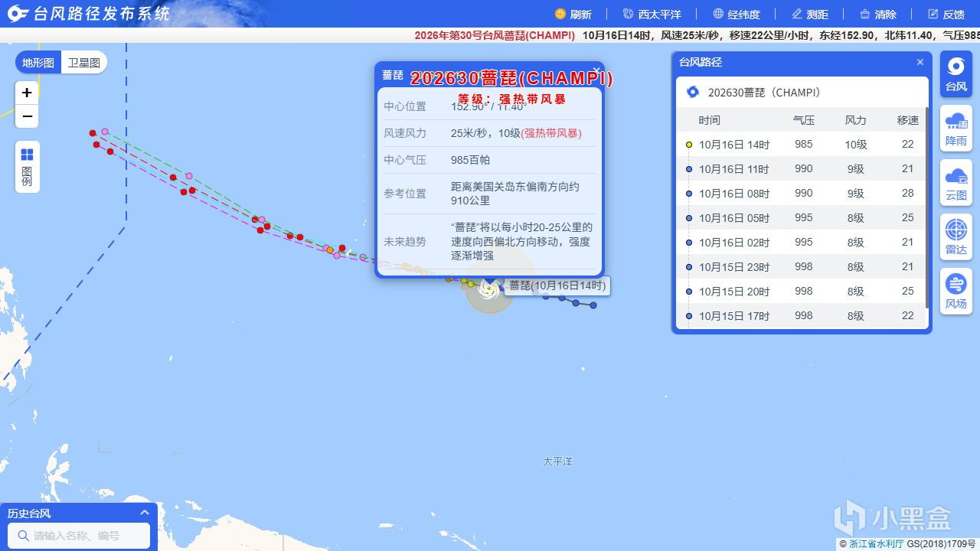Open the 反馈 feedback link

(946, 14)
